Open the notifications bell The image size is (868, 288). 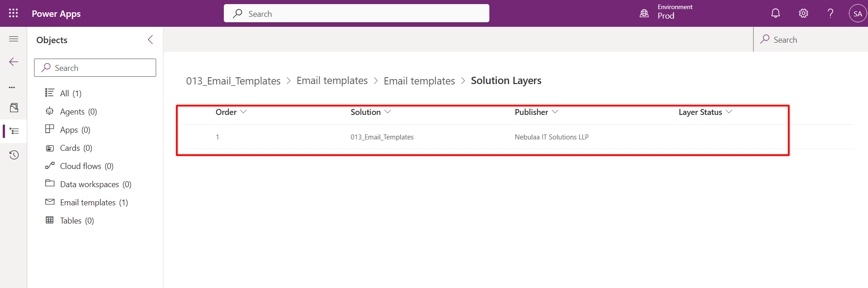pos(775,13)
